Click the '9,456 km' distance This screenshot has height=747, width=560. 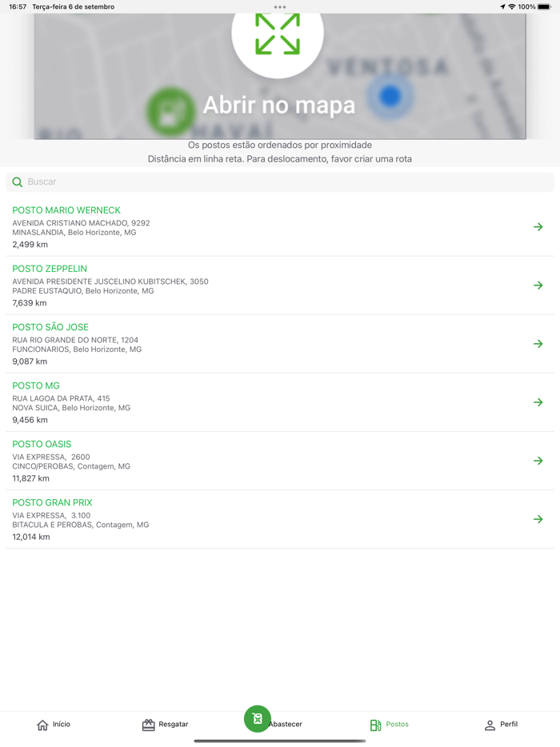click(30, 420)
